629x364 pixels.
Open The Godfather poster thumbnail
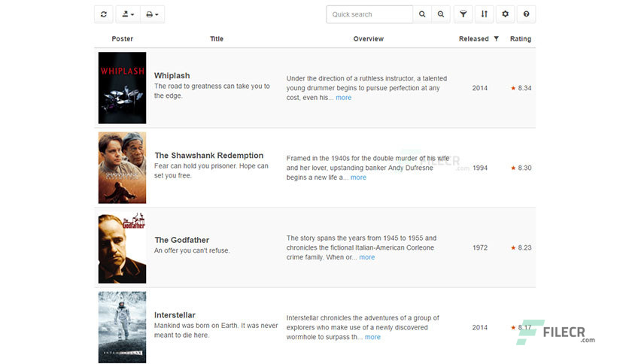pyautogui.click(x=123, y=247)
